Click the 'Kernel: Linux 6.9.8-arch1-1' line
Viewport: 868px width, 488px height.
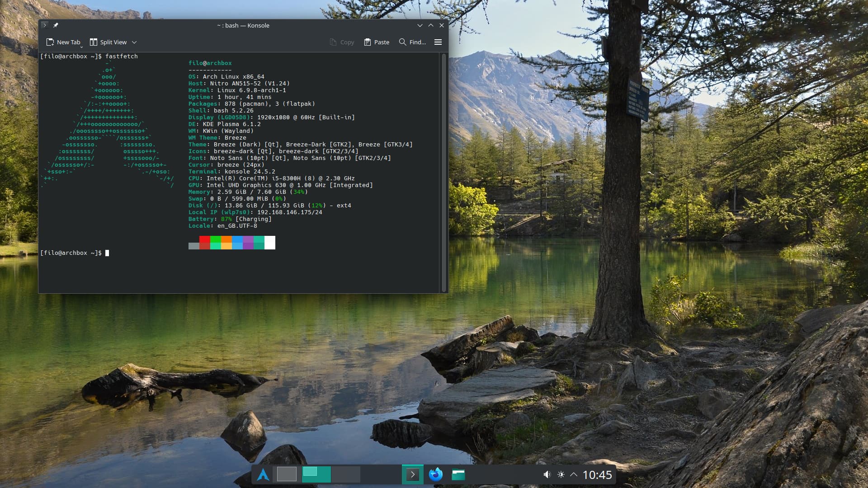coord(237,90)
